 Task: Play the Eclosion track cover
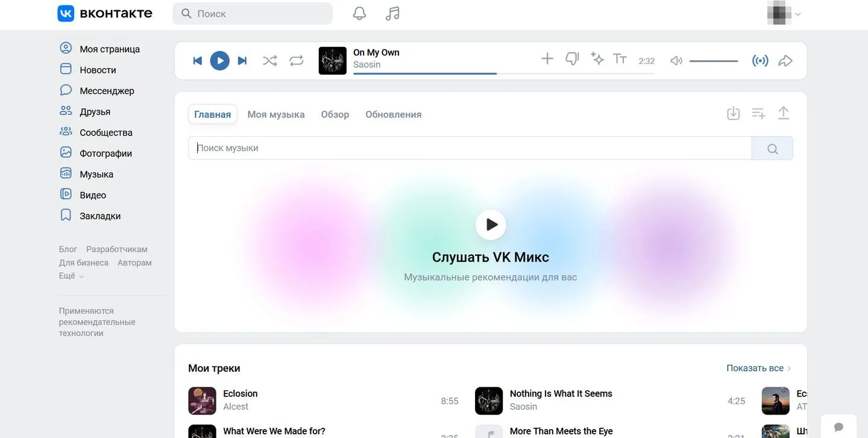[x=203, y=401]
